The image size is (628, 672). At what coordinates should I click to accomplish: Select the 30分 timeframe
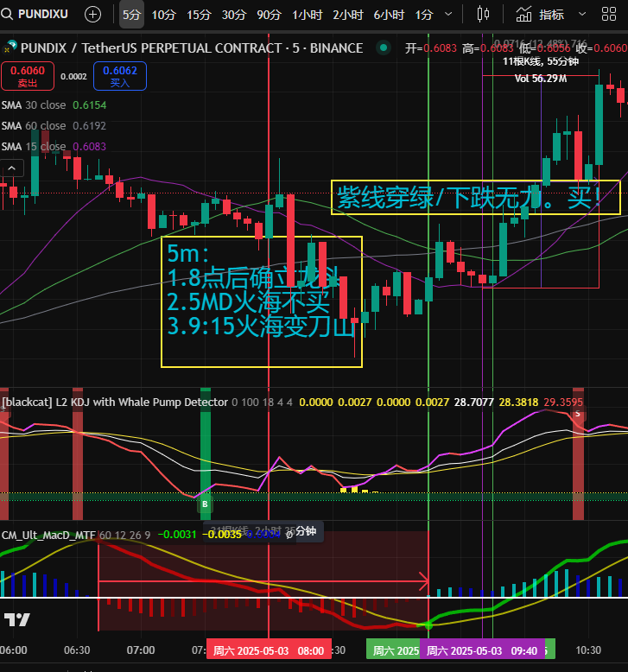point(234,15)
